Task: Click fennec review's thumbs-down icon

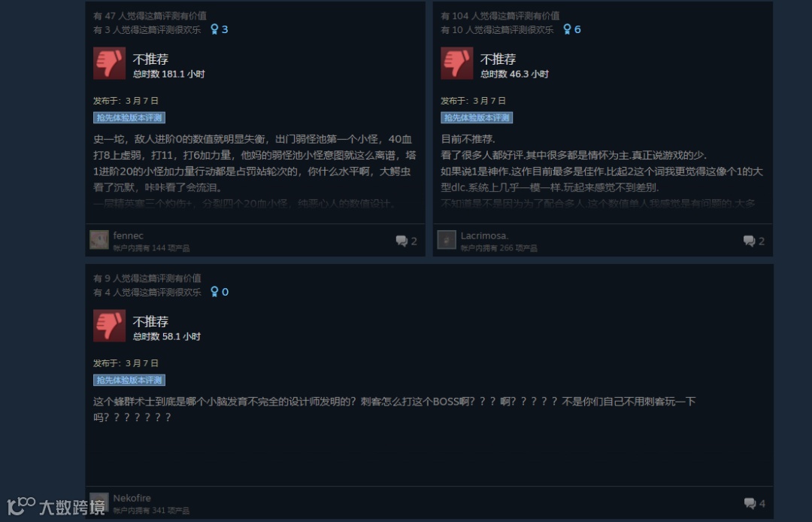Action: pos(109,63)
